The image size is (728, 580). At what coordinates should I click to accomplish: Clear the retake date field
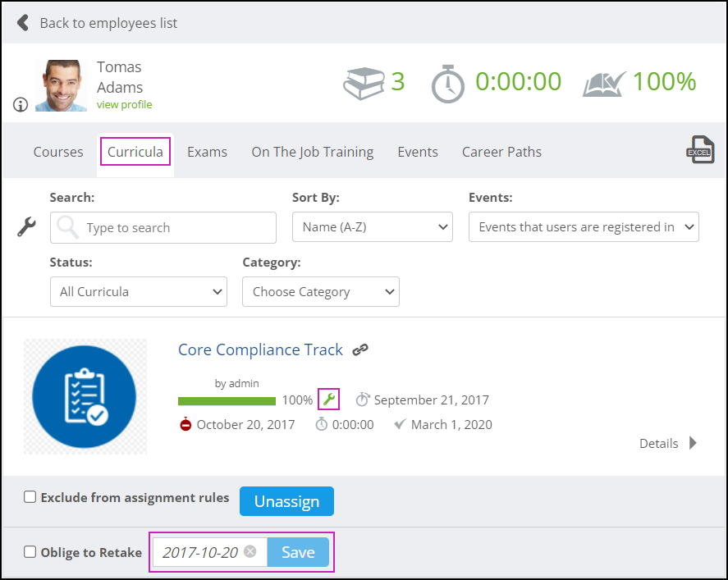point(250,551)
